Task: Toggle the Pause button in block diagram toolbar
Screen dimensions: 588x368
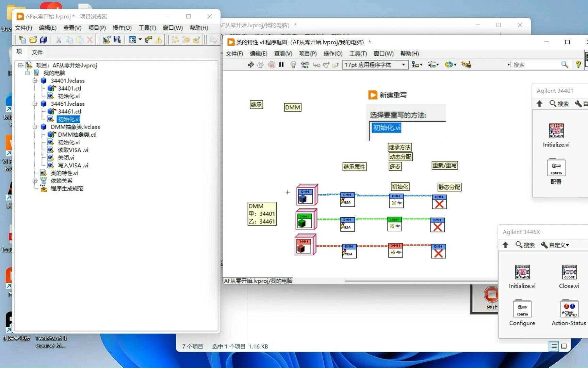Action: point(281,65)
